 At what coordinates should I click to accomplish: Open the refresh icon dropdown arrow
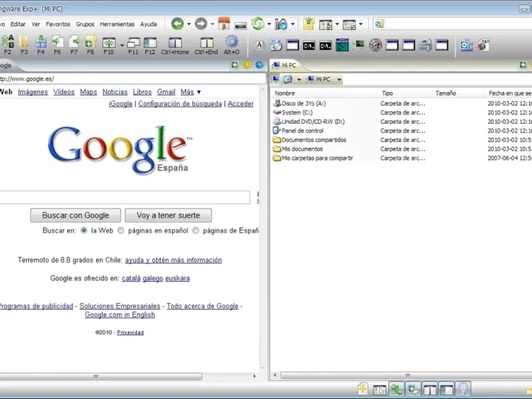269,24
